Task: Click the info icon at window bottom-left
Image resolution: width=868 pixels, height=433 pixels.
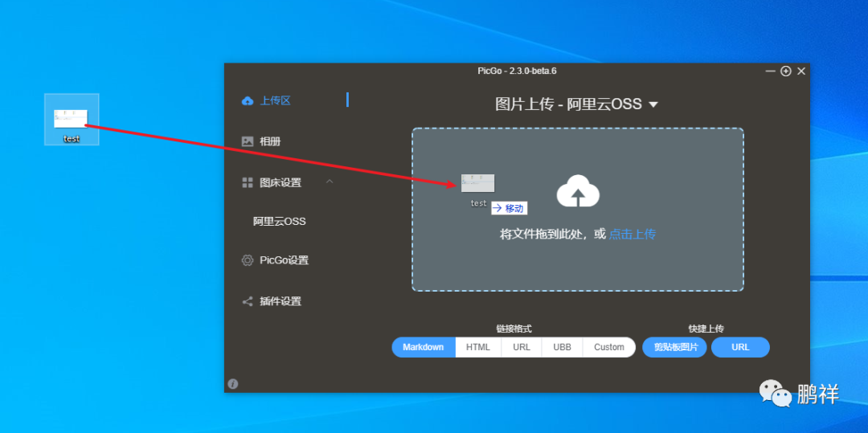Action: point(233,384)
